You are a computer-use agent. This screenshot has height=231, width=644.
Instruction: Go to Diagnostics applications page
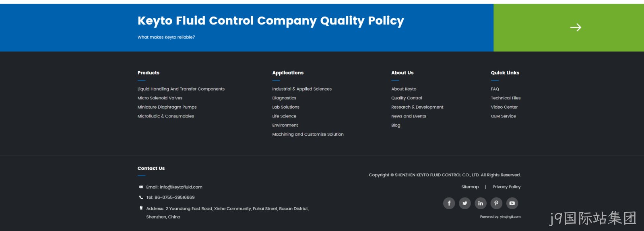284,98
